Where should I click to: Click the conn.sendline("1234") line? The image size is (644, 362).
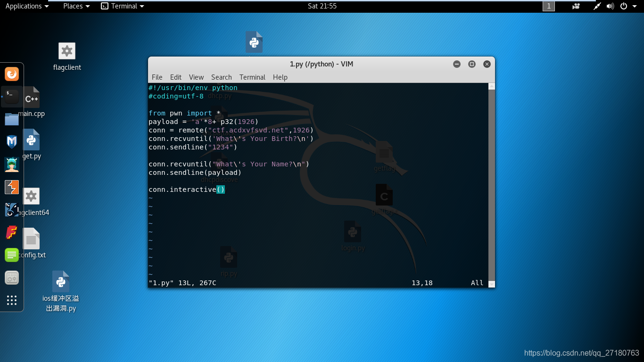pyautogui.click(x=193, y=147)
